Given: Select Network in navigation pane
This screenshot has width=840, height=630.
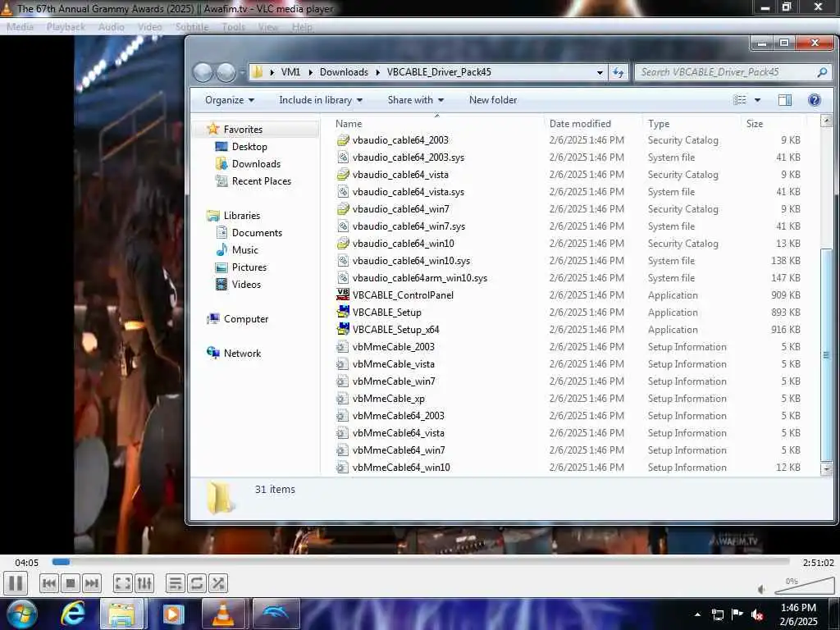Looking at the screenshot, I should coord(242,353).
